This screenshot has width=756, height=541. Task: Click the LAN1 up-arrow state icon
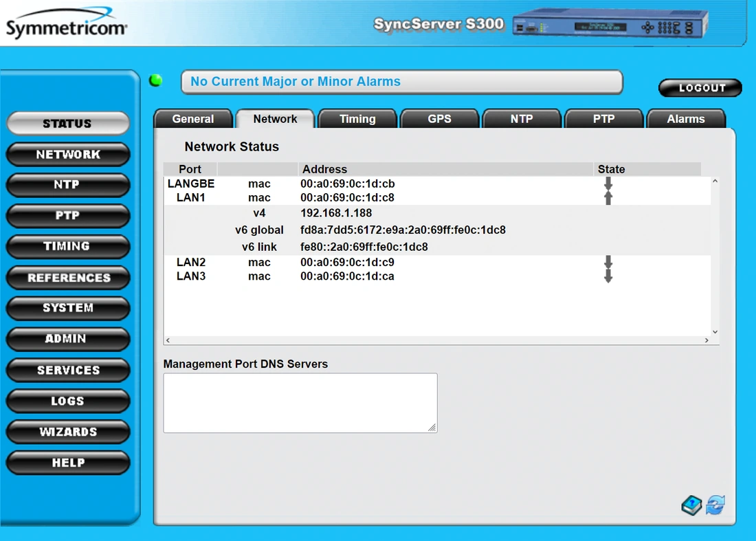[608, 198]
